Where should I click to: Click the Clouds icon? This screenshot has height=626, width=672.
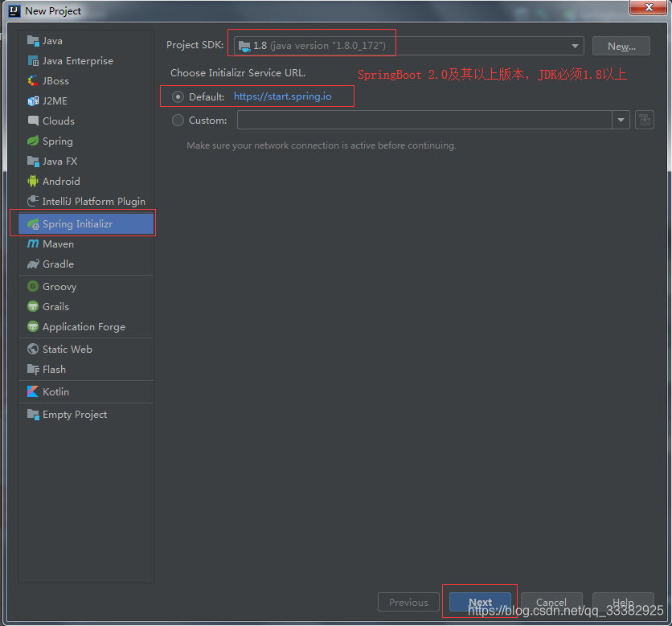click(33, 121)
